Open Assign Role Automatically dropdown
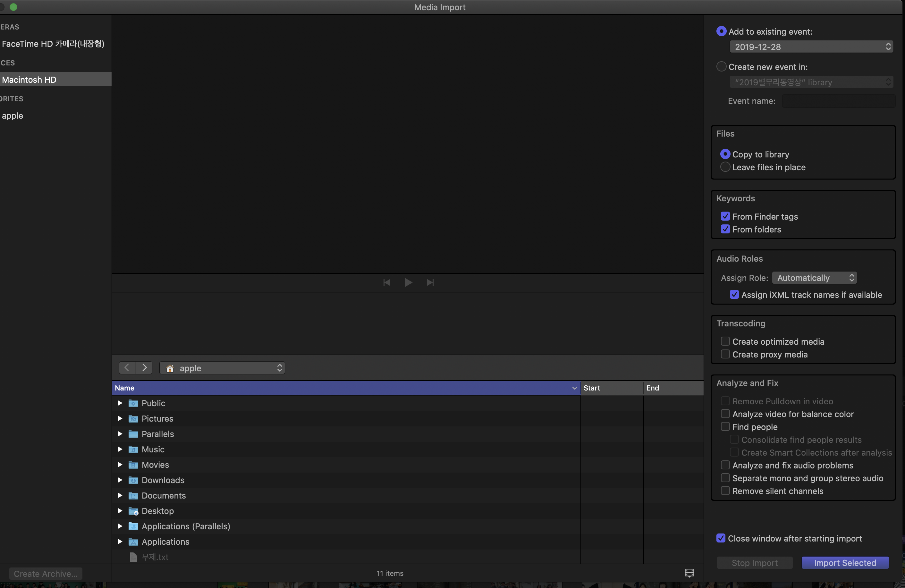The width and height of the screenshot is (905, 588). tap(814, 278)
